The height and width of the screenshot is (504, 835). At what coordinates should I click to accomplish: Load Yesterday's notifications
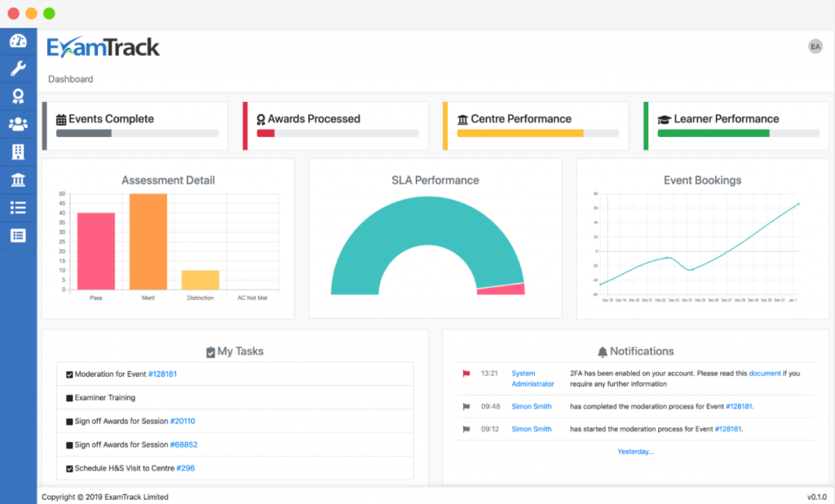pyautogui.click(x=635, y=451)
